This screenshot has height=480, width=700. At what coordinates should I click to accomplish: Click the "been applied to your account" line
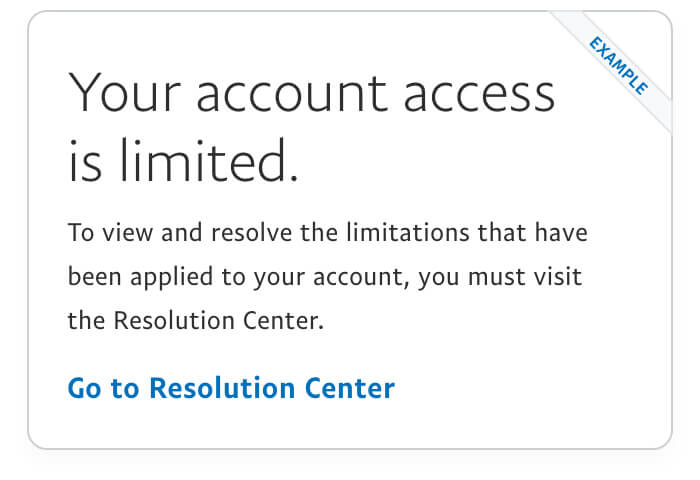(324, 277)
